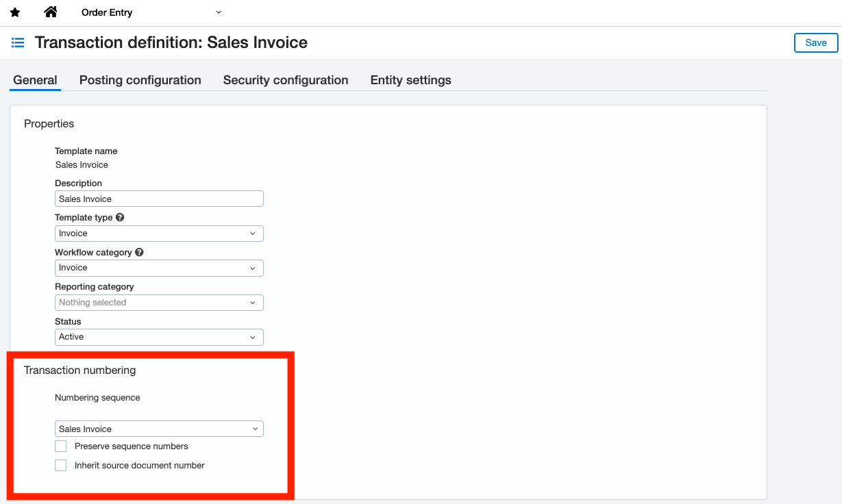This screenshot has height=504, width=842.
Task: Select the Numbering sequence dropdown
Action: pos(159,429)
